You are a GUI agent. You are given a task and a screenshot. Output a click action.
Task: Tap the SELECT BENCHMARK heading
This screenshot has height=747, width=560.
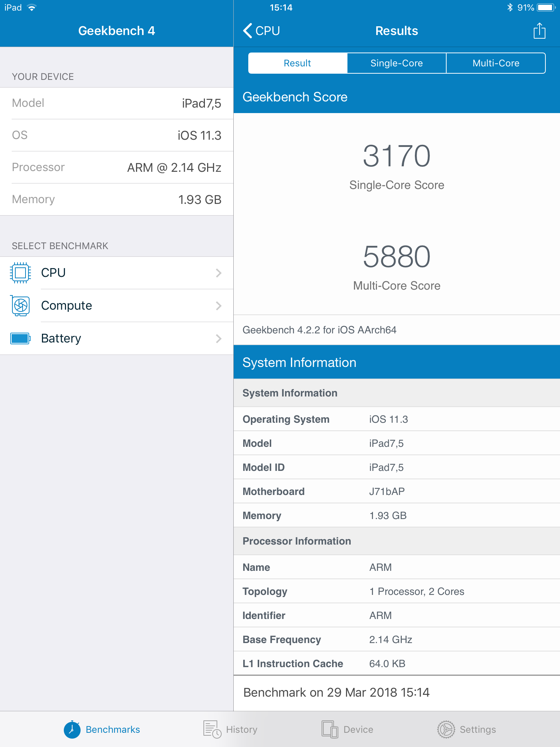60,246
